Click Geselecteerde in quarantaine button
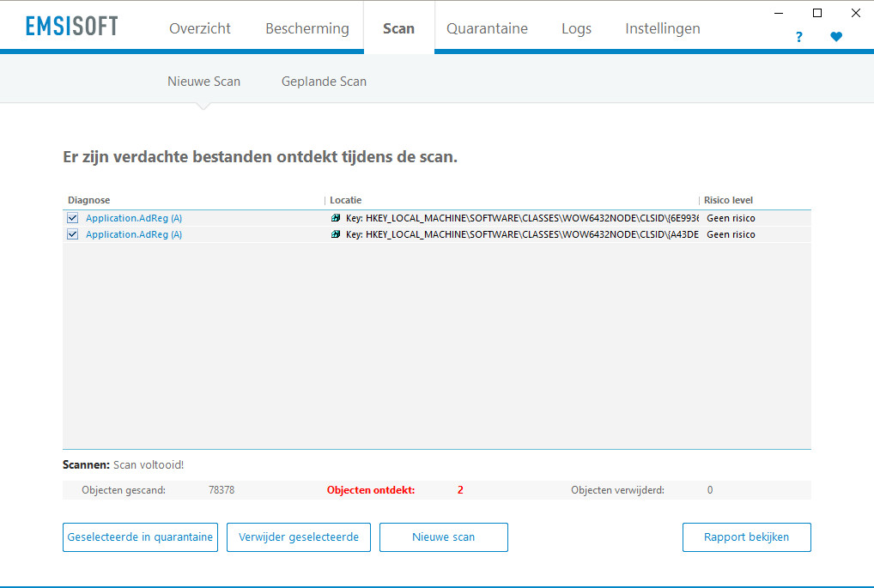This screenshot has width=874, height=588. pyautogui.click(x=140, y=537)
